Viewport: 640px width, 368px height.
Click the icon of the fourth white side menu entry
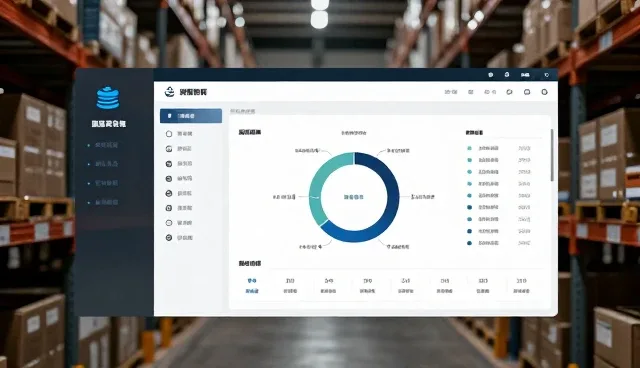pyautogui.click(x=169, y=164)
